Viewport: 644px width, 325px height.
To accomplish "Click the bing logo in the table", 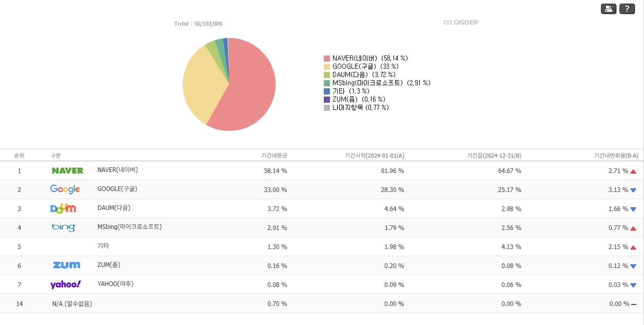I will pyautogui.click(x=64, y=227).
